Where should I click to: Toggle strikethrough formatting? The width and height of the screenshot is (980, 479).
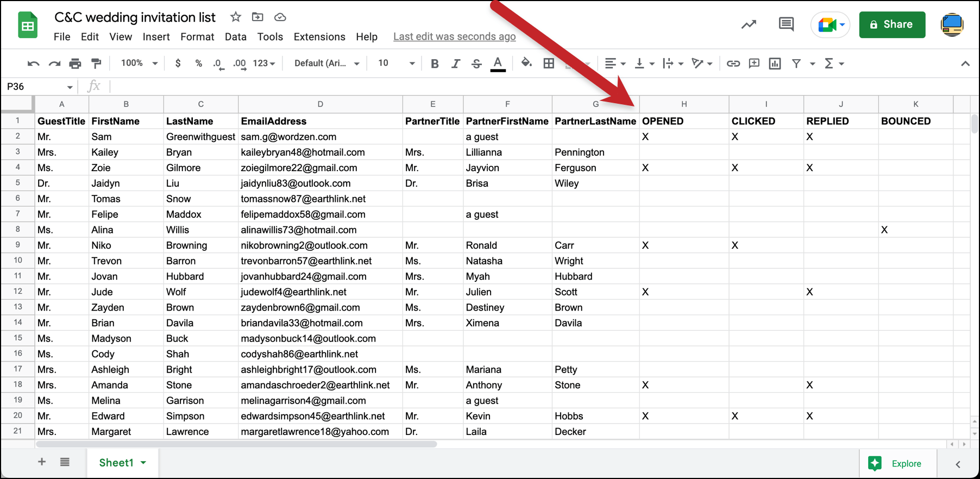pyautogui.click(x=476, y=64)
